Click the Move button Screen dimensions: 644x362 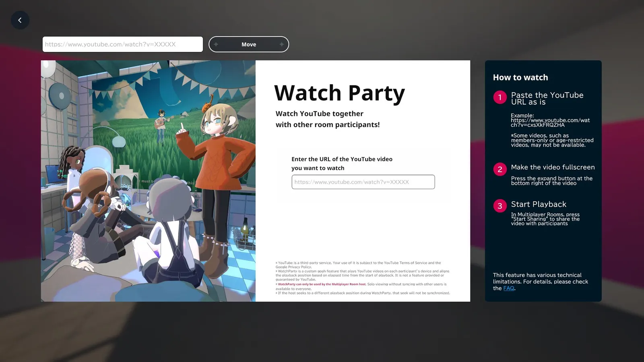(x=249, y=44)
